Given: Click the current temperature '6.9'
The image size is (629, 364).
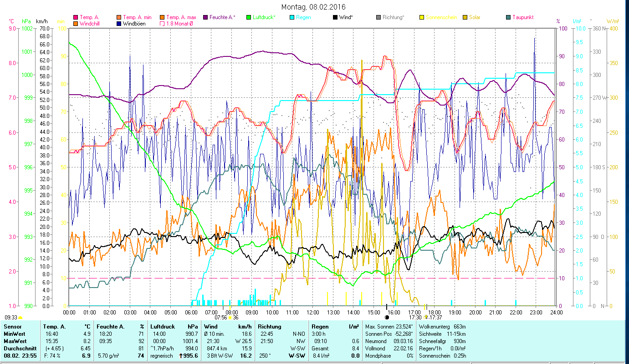Looking at the screenshot, I should pyautogui.click(x=86, y=356).
